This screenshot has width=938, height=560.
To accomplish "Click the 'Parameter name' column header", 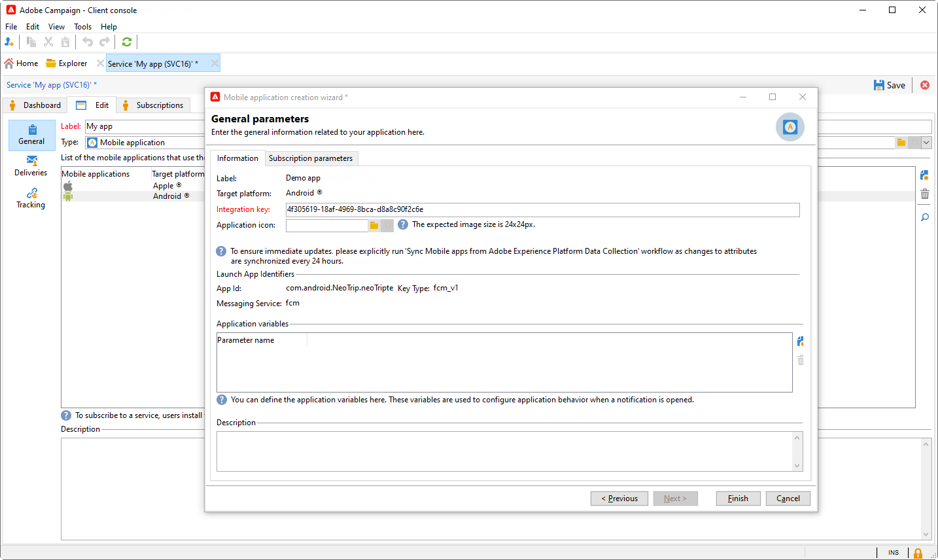I will [x=262, y=340].
